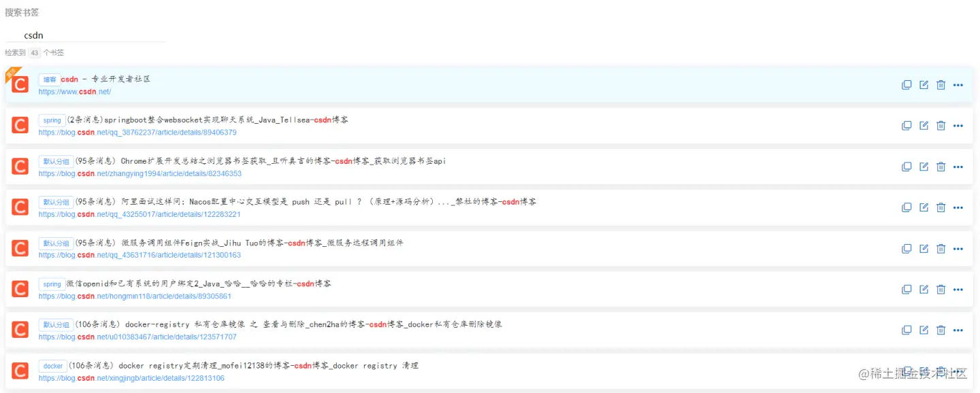Open the qq_43631716 article 121300163 link
This screenshot has height=393, width=980.
click(x=140, y=255)
